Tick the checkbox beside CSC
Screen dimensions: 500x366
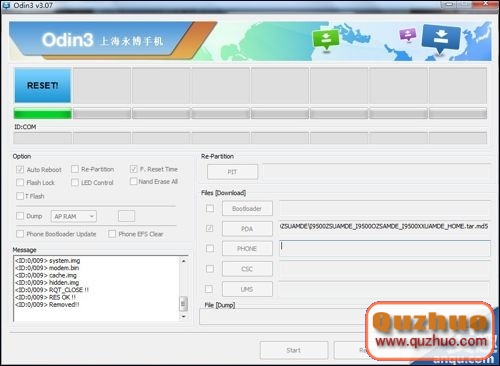coord(210,269)
